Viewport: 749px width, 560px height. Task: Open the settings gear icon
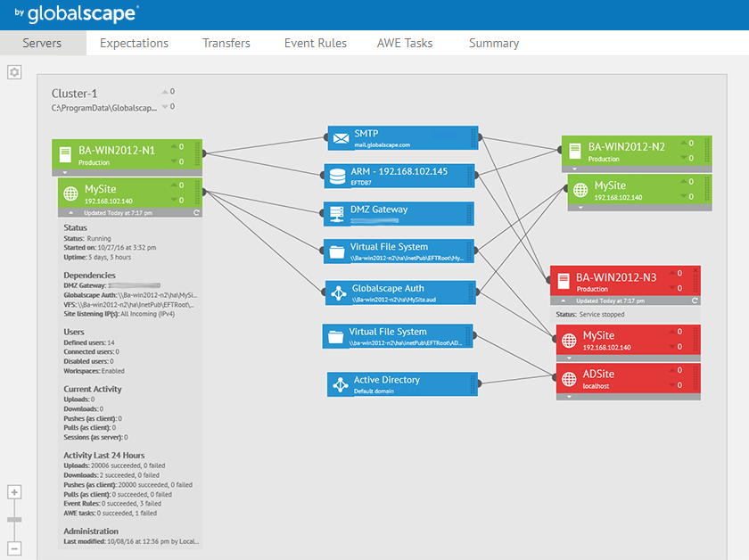point(14,72)
